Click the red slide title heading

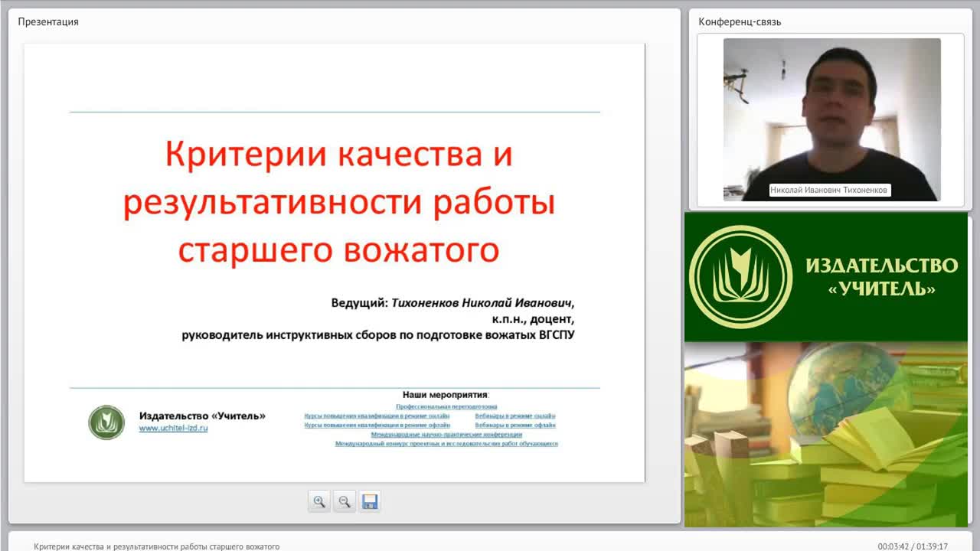pos(338,202)
